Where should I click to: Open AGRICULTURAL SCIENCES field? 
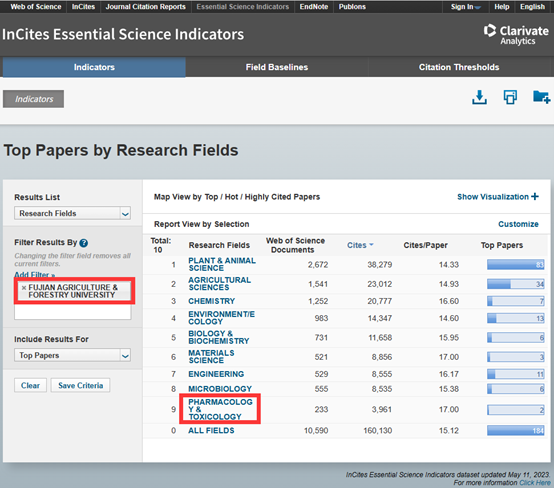[x=219, y=284]
